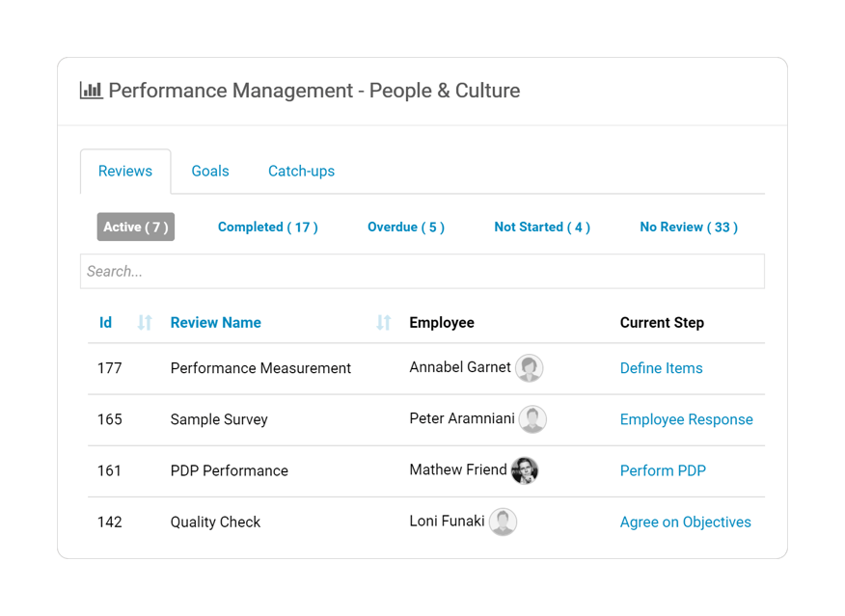
Task: Open the Perform PDP step
Action: point(663,470)
